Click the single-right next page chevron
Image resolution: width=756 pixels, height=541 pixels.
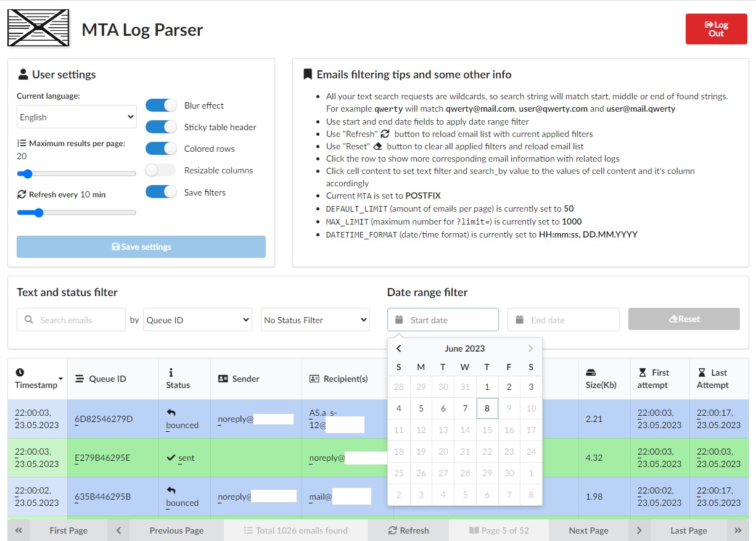(x=639, y=531)
